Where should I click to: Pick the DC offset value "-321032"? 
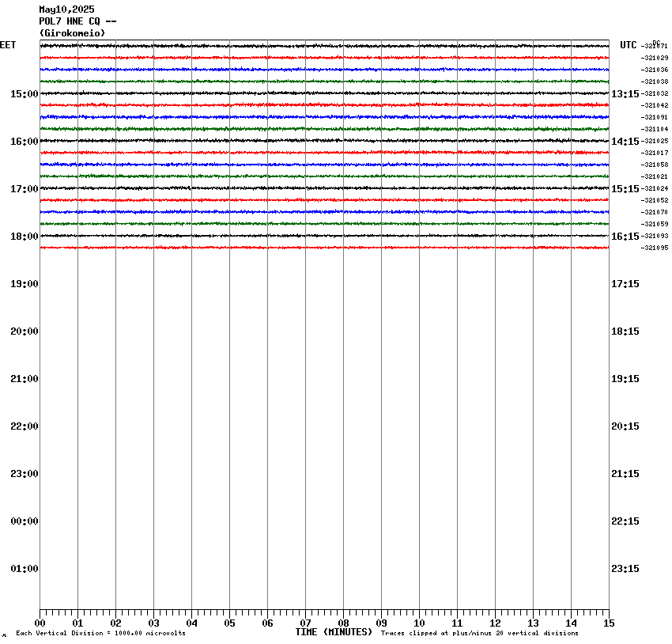click(x=655, y=93)
